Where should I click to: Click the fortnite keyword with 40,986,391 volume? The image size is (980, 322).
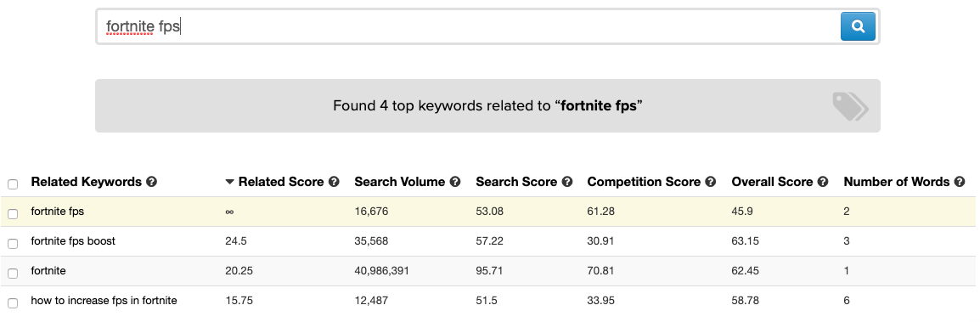coord(48,271)
